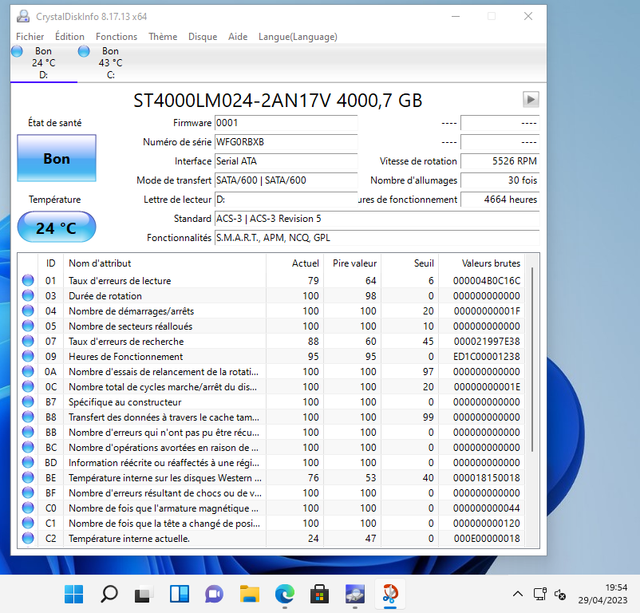Open the Langue(Language) menu
Viewport: 640px width, 613px height.
tap(298, 37)
